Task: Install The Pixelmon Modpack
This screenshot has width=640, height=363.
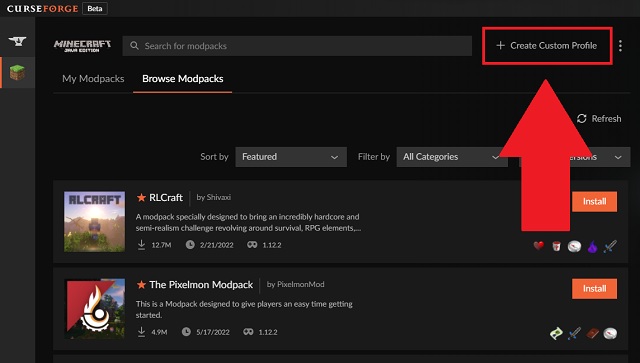Action: click(594, 289)
